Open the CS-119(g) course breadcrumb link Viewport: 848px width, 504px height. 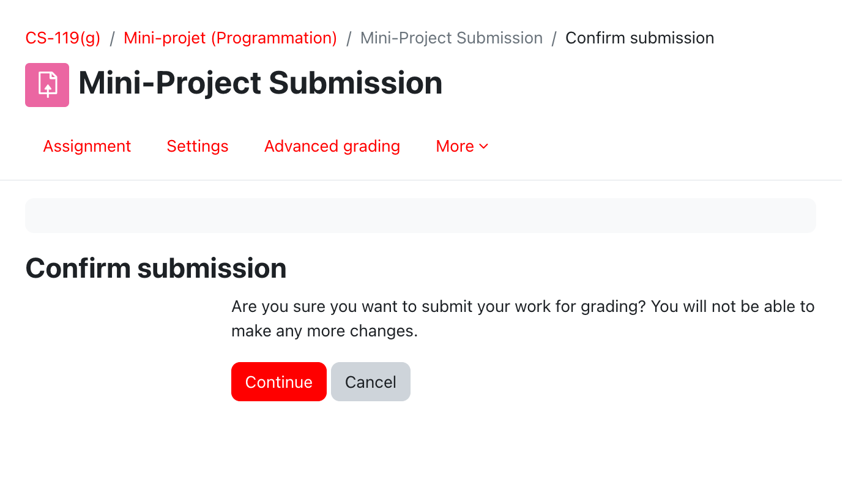(63, 38)
